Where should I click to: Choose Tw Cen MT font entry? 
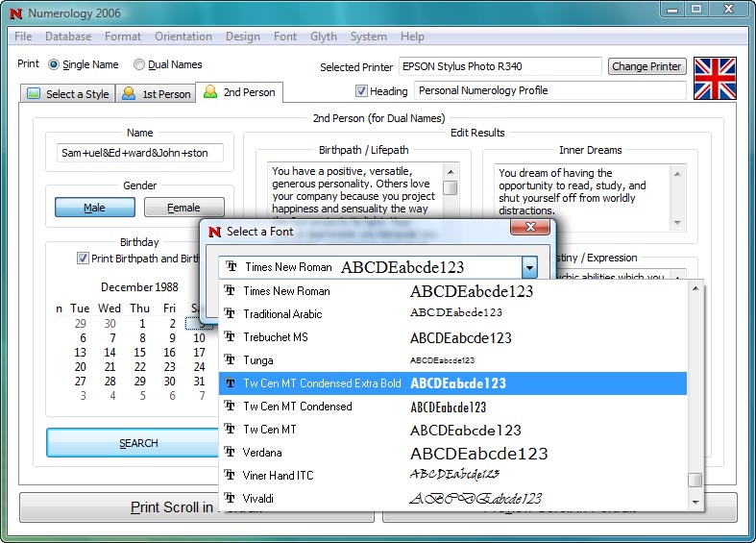(x=452, y=430)
